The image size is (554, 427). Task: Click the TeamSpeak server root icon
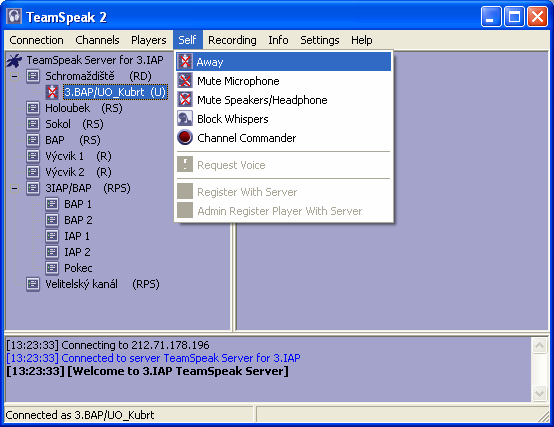[14, 60]
